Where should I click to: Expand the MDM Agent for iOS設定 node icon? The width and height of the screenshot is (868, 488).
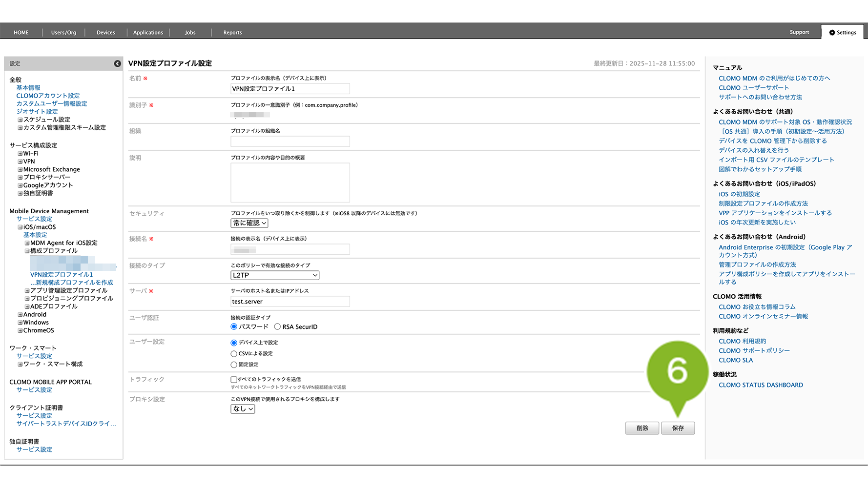click(x=27, y=243)
